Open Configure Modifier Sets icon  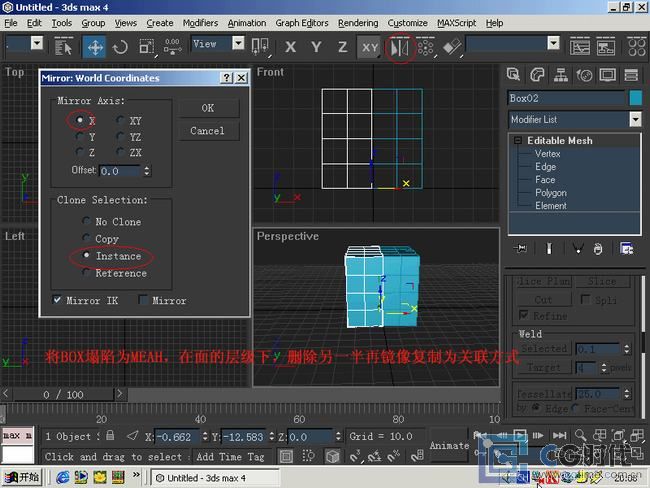[626, 248]
